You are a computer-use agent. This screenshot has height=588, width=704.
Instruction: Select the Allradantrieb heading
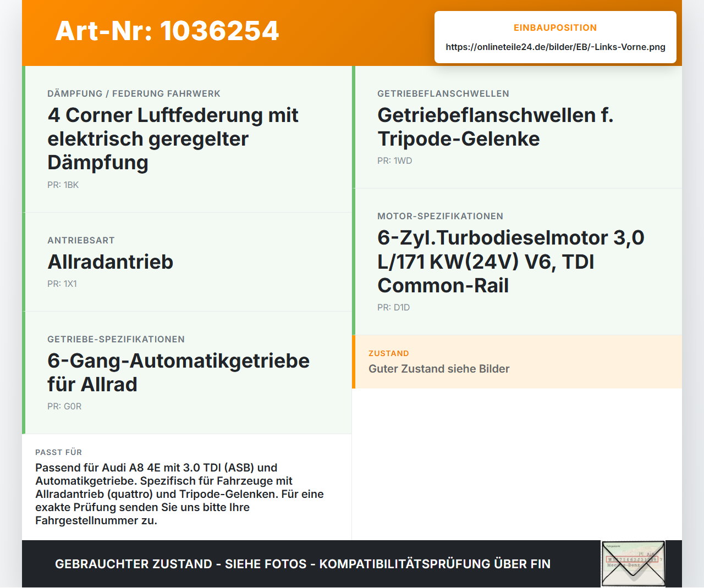point(110,262)
